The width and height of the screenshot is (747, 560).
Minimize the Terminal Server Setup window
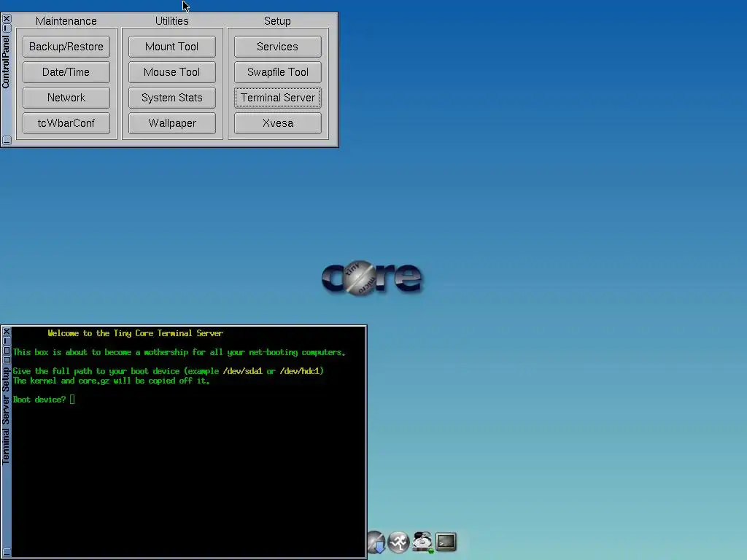coord(6,341)
